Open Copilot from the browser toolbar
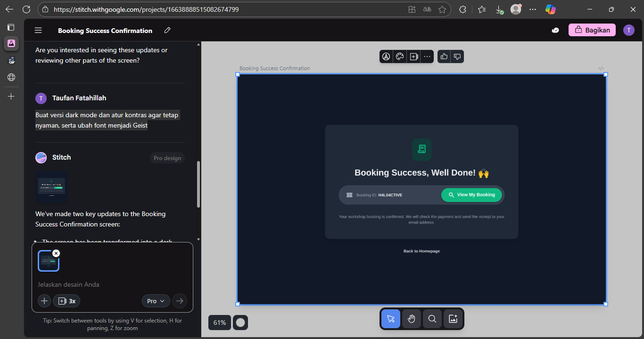The image size is (644, 339). (x=550, y=9)
